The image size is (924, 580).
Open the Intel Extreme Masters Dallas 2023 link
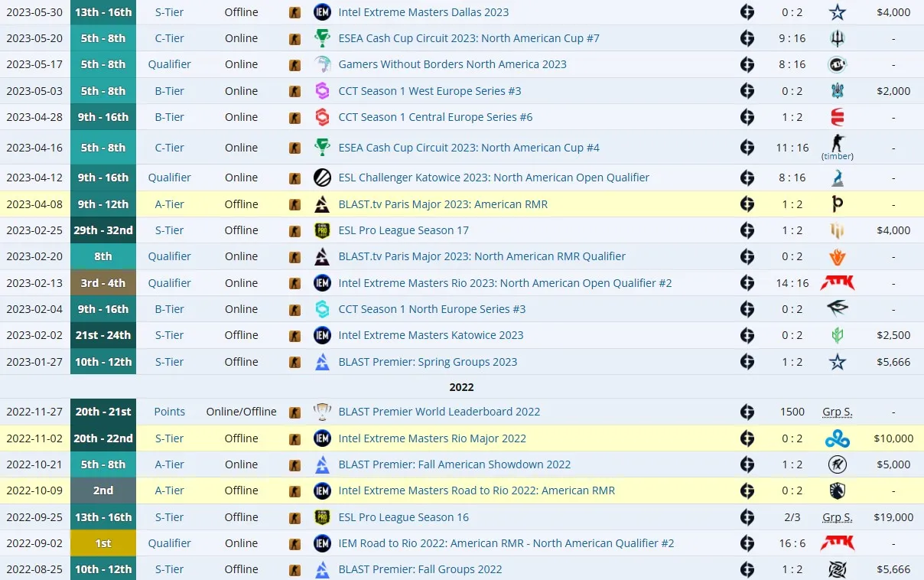coord(423,12)
